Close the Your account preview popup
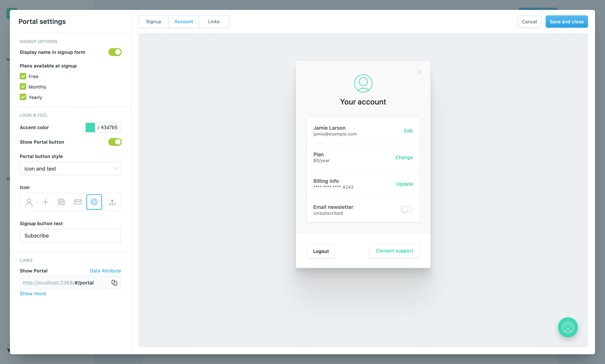Image resolution: width=605 pixels, height=364 pixels. (x=419, y=72)
